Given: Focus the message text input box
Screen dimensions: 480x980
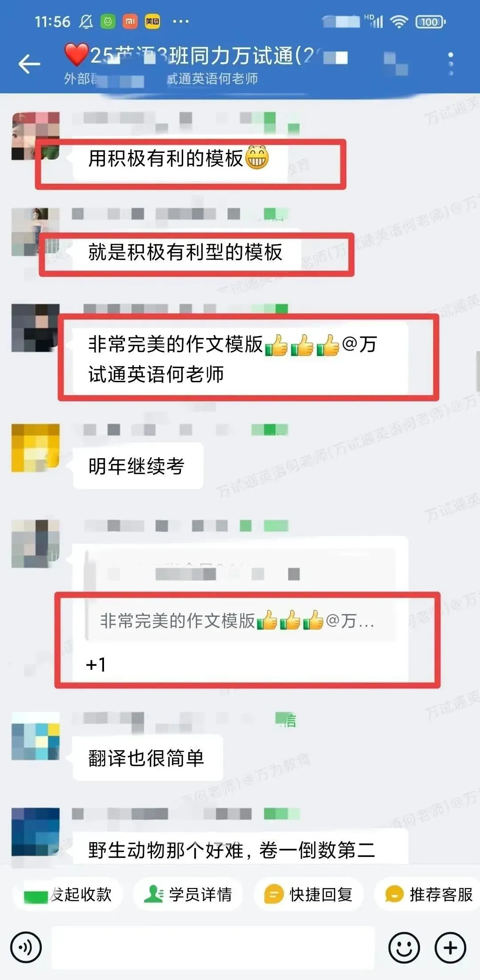Looking at the screenshot, I should point(213,948).
